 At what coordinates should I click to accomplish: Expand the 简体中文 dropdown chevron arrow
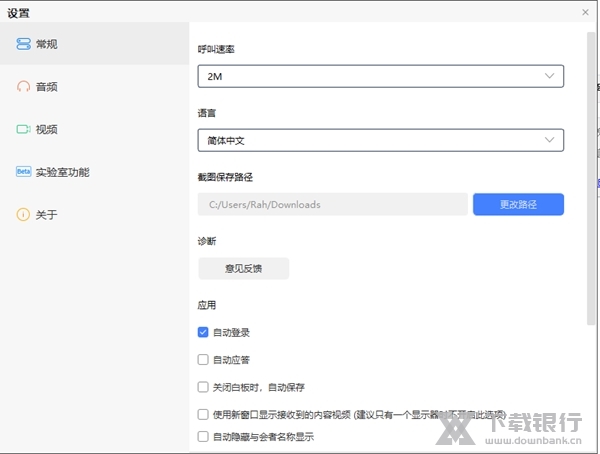pyautogui.click(x=549, y=140)
